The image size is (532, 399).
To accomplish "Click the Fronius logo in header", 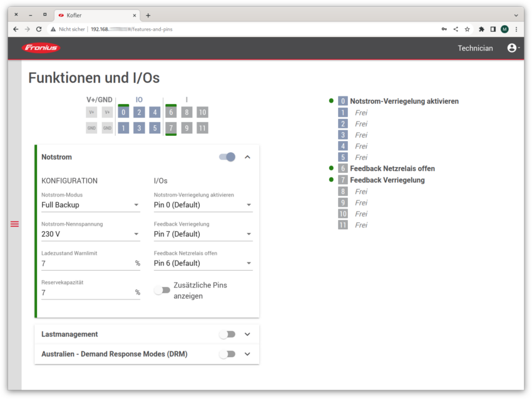I will pyautogui.click(x=41, y=48).
